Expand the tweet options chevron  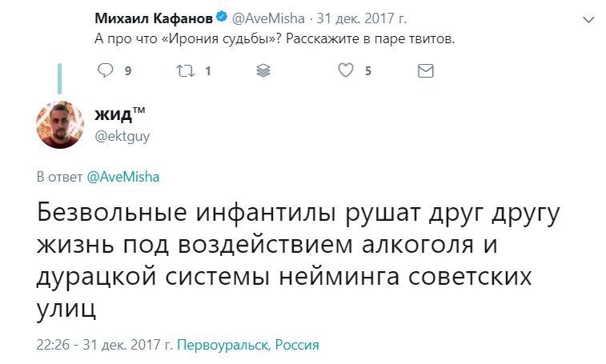(588, 19)
